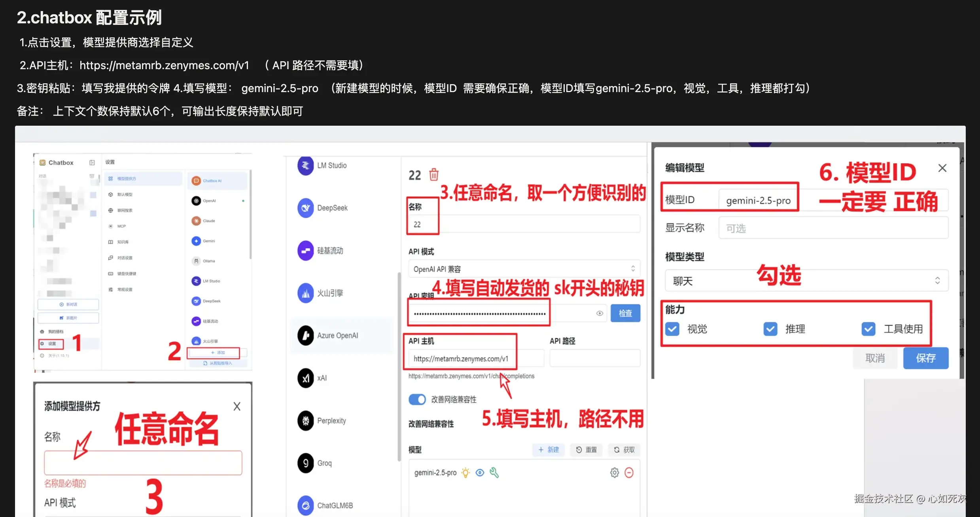Click the 保存 button
The height and width of the screenshot is (517, 980).
926,358
